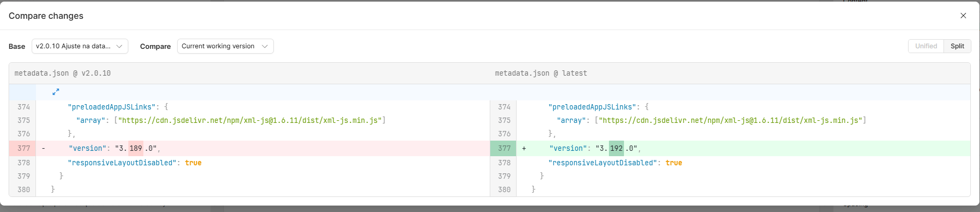Click line number 380 in left pane
The image size is (980, 212).
(24, 189)
